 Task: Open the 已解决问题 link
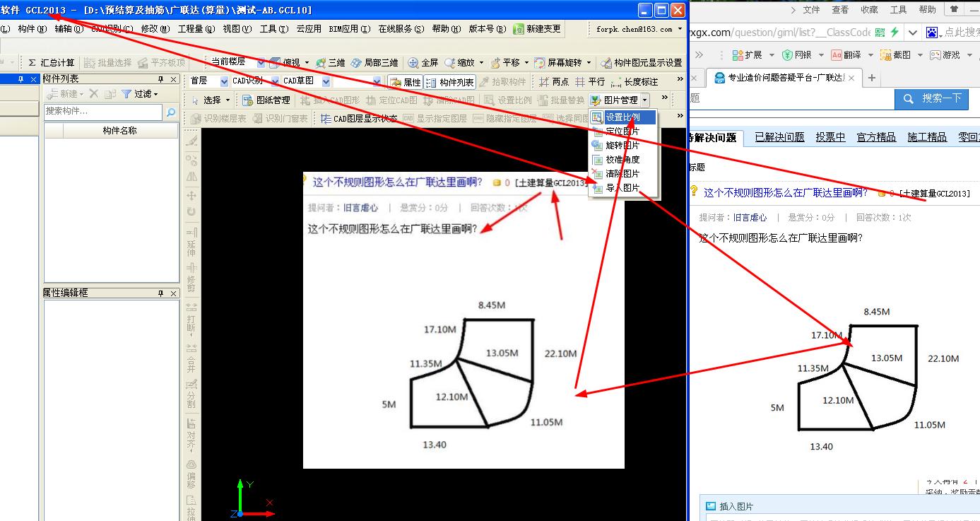[x=779, y=137]
